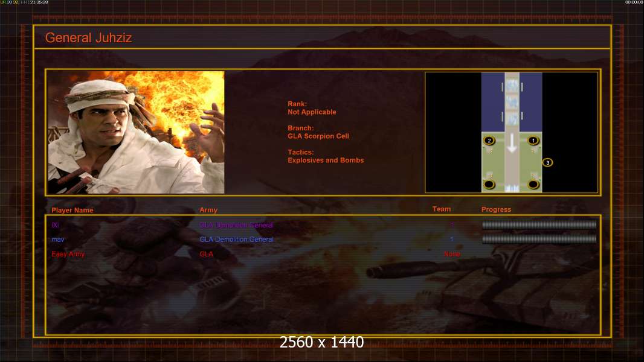This screenshot has width=644, height=362.
Task: Click the white down arrow on the minimap
Action: pyautogui.click(x=512, y=144)
